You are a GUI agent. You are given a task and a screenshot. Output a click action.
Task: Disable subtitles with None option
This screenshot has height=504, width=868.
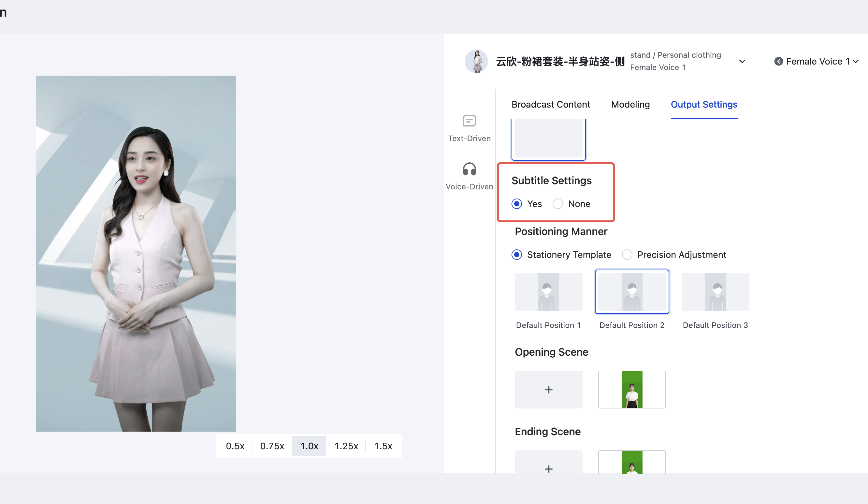tap(558, 204)
